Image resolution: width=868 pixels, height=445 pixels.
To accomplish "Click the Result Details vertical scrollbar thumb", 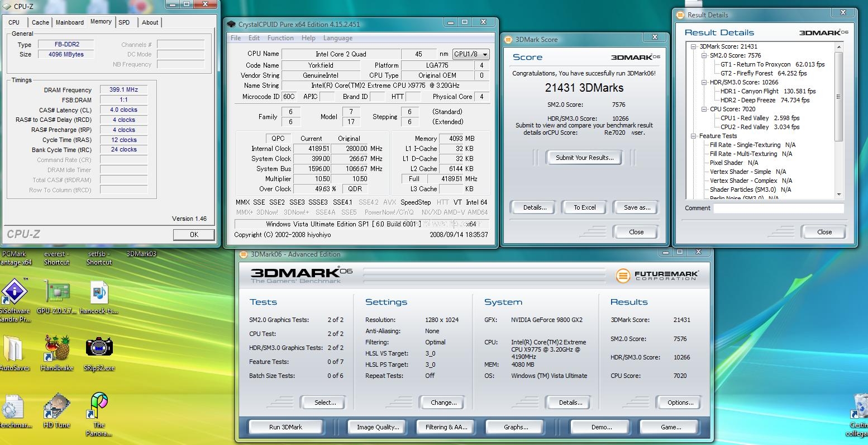I will point(839,96).
